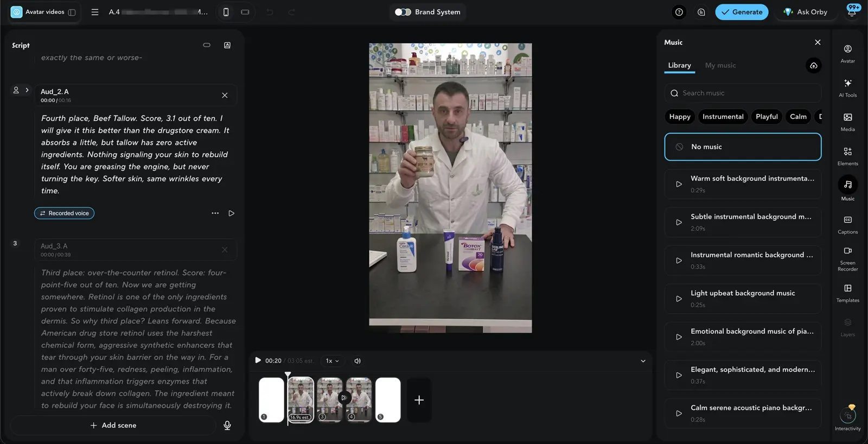
Task: Open the Templates panel
Action: (847, 293)
